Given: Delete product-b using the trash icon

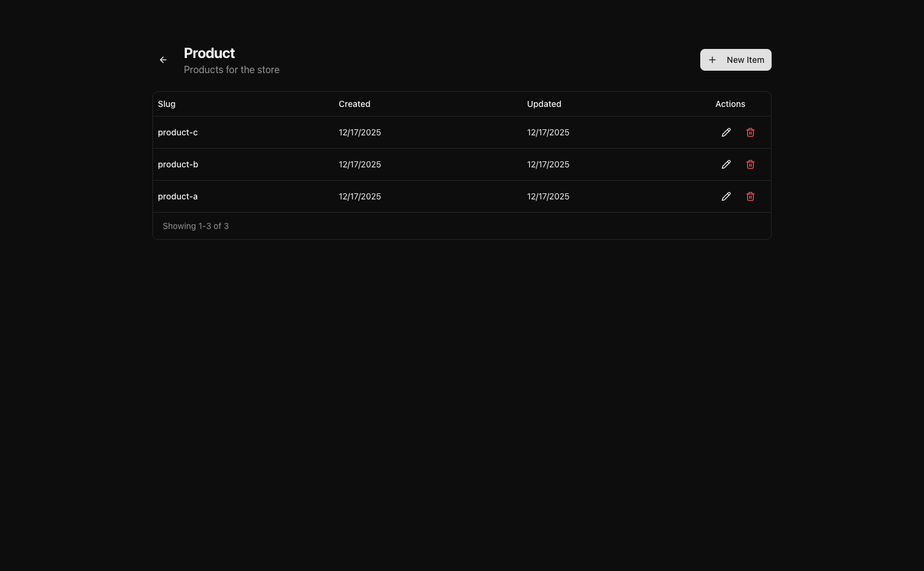Looking at the screenshot, I should 750,164.
